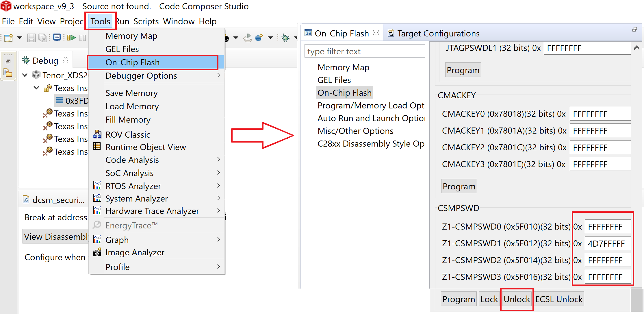Viewport: 644px width, 314px height.
Task: Click the type filter text field
Action: 365,51
